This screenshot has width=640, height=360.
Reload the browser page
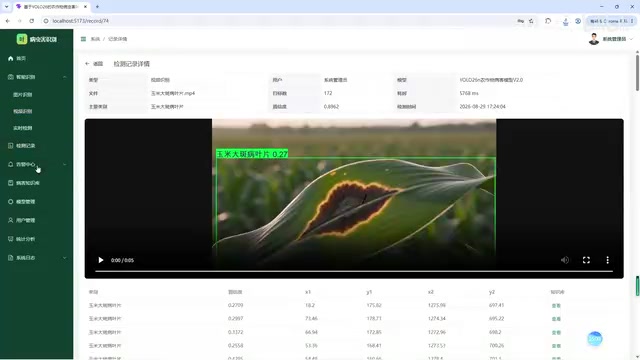coord(31,21)
